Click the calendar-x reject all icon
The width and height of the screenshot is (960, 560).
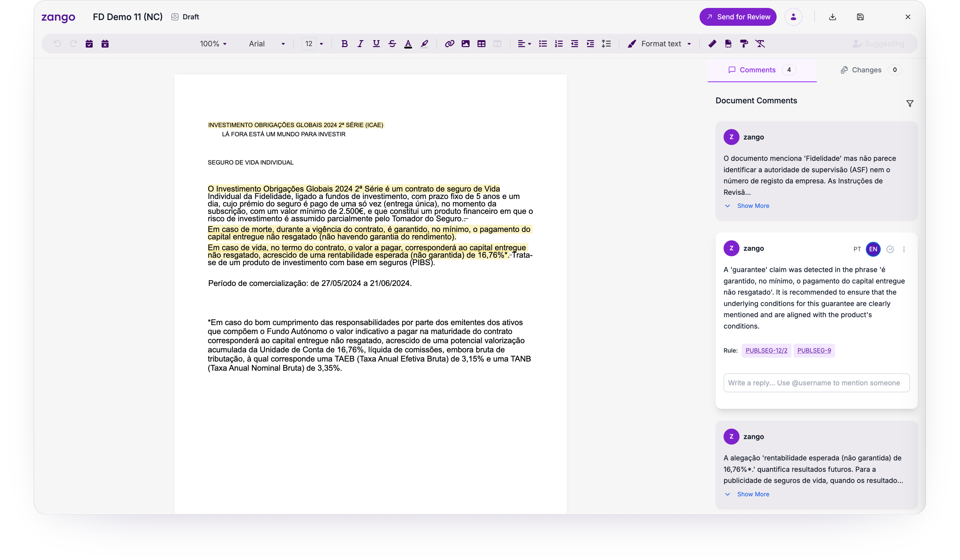coord(105,44)
